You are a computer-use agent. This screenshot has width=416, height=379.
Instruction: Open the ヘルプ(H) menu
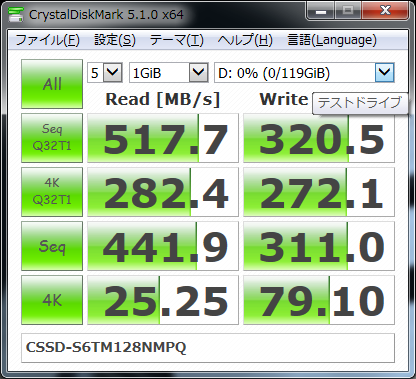pyautogui.click(x=245, y=40)
